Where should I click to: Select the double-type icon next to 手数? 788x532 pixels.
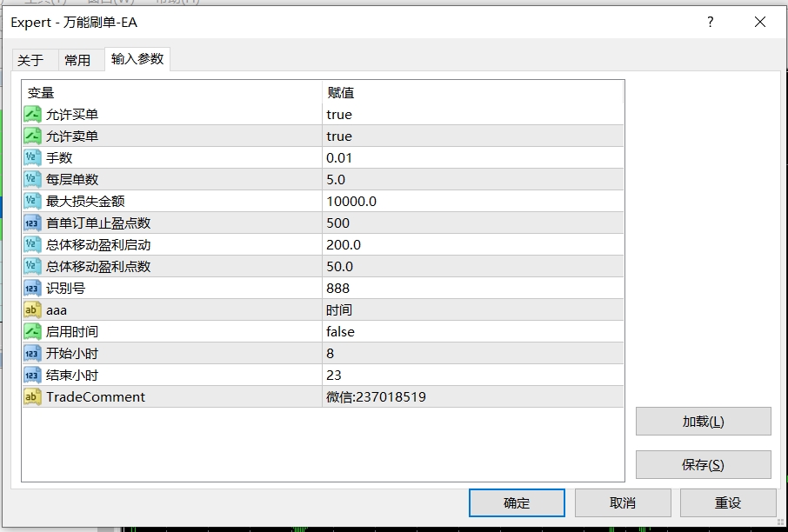coord(32,157)
